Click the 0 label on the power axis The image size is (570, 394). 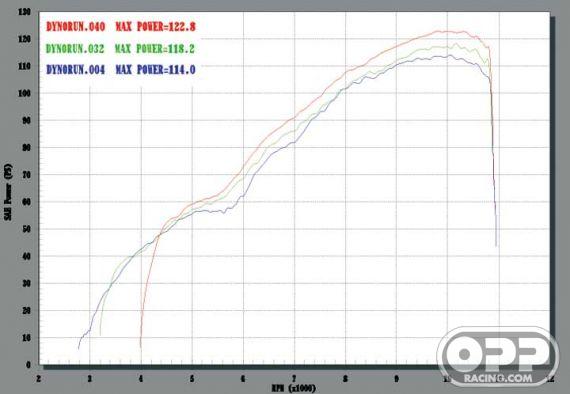click(28, 365)
